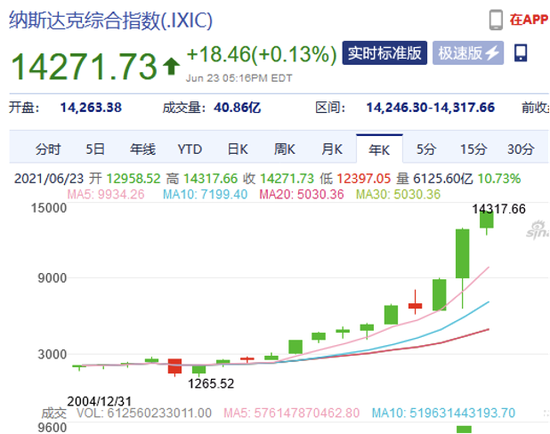The width and height of the screenshot is (550, 434).
Task: Click the MA20: 5030.36 indicator label
Action: pos(301,194)
